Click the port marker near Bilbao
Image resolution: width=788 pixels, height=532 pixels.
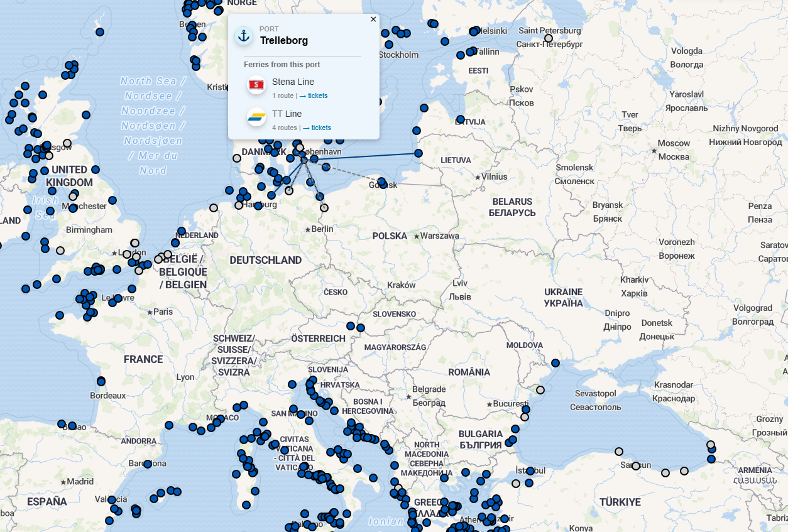pyautogui.click(x=62, y=424)
